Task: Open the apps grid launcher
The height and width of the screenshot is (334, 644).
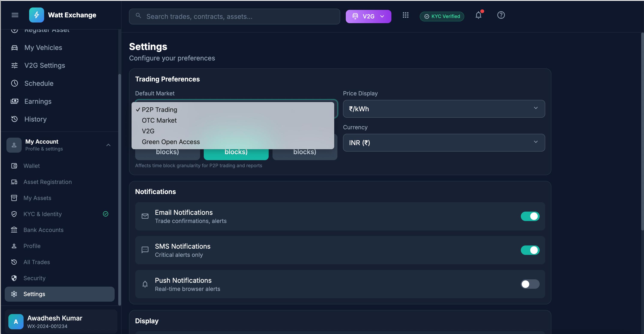Action: (x=406, y=15)
